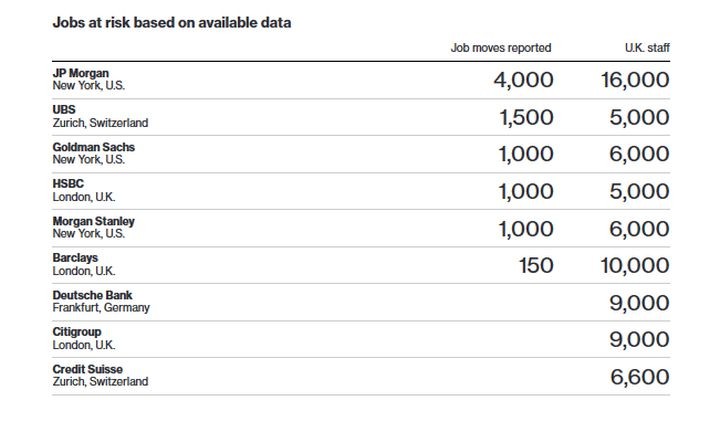Click Goldman Sachs' 6,000 U.K. staff value
Viewport: 710px width, 422px height.
(639, 154)
